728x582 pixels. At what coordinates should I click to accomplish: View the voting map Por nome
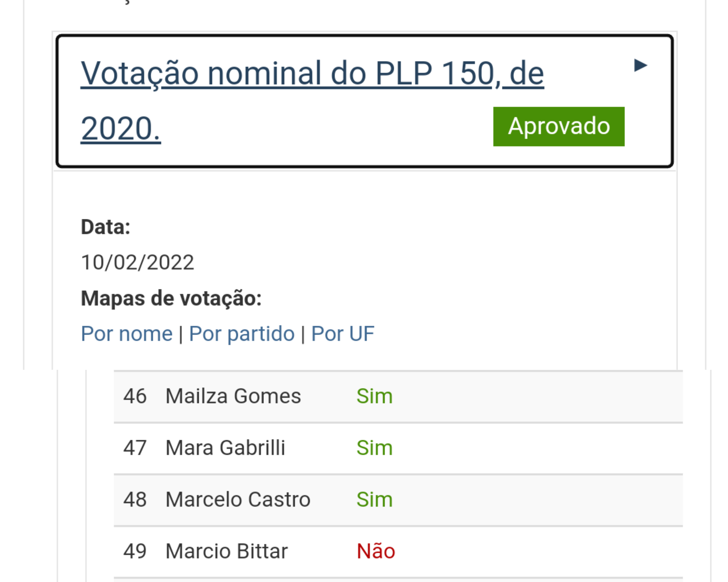click(127, 334)
